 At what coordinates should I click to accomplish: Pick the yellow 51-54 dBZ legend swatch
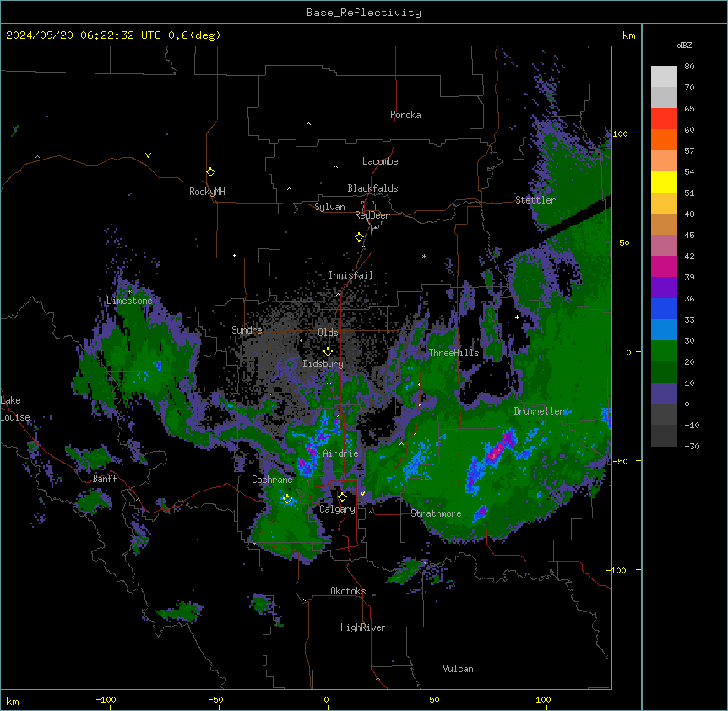(664, 182)
